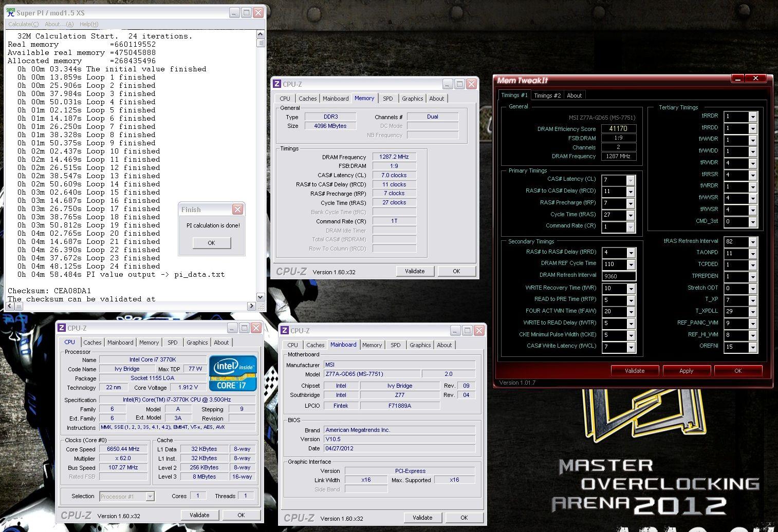This screenshot has width=778, height=532.
Task: Click the Super PI vertical scrollbar up arrow
Action: [x=260, y=34]
